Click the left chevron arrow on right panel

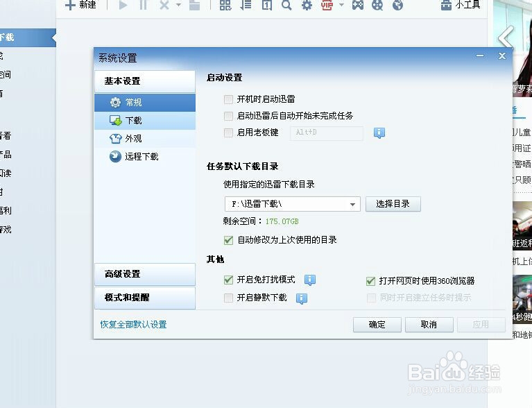coord(506,37)
